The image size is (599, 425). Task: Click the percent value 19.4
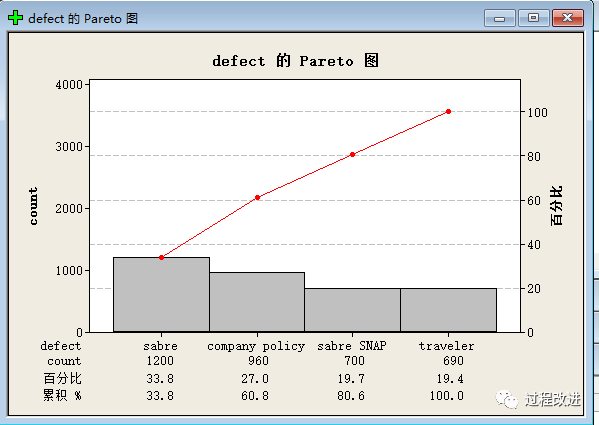[450, 378]
